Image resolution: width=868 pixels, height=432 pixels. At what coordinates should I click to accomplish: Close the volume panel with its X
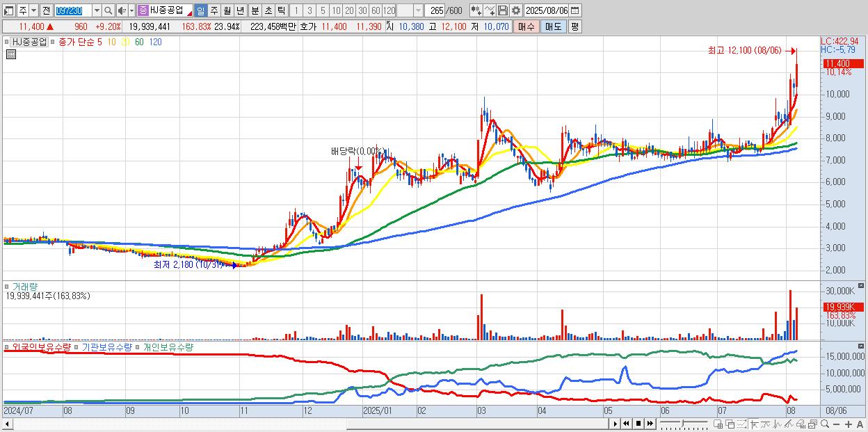(x=861, y=286)
